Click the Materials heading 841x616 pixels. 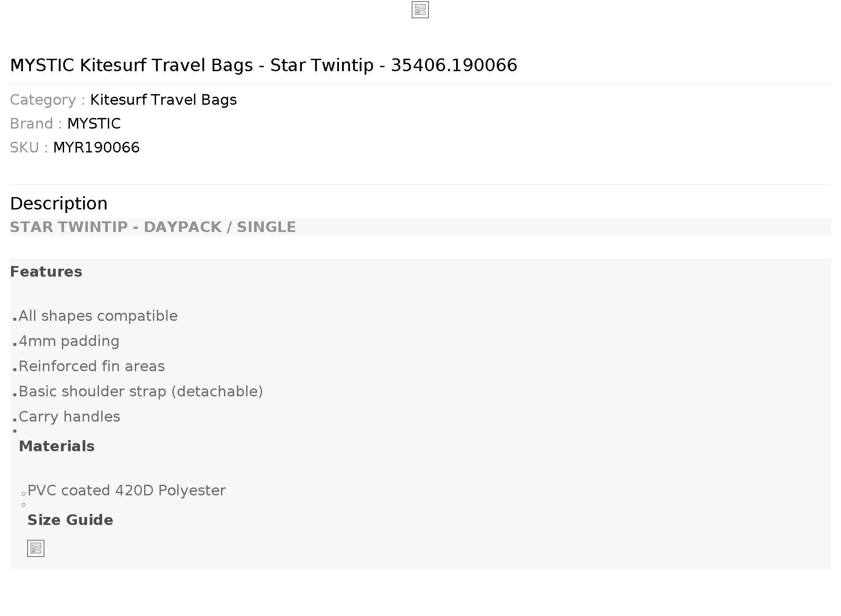pos(57,446)
